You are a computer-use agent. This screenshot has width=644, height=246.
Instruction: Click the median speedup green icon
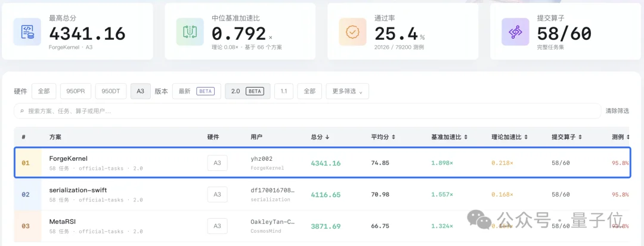coord(190,32)
